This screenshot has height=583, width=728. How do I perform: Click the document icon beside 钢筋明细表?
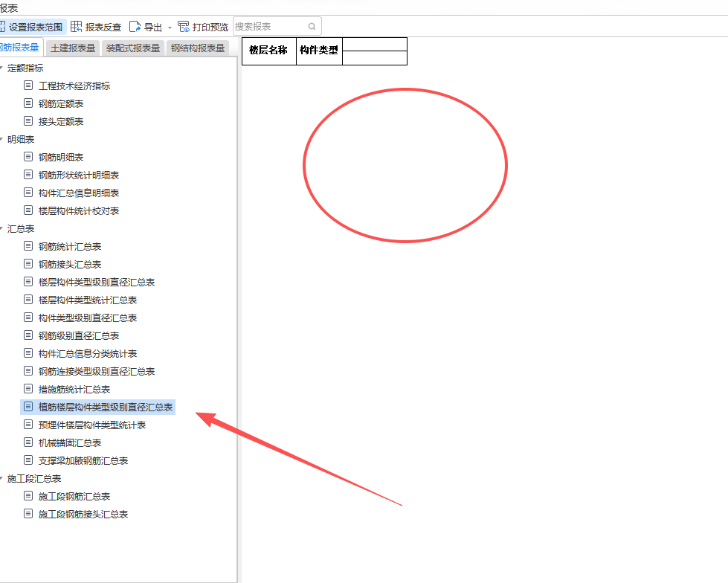click(28, 157)
